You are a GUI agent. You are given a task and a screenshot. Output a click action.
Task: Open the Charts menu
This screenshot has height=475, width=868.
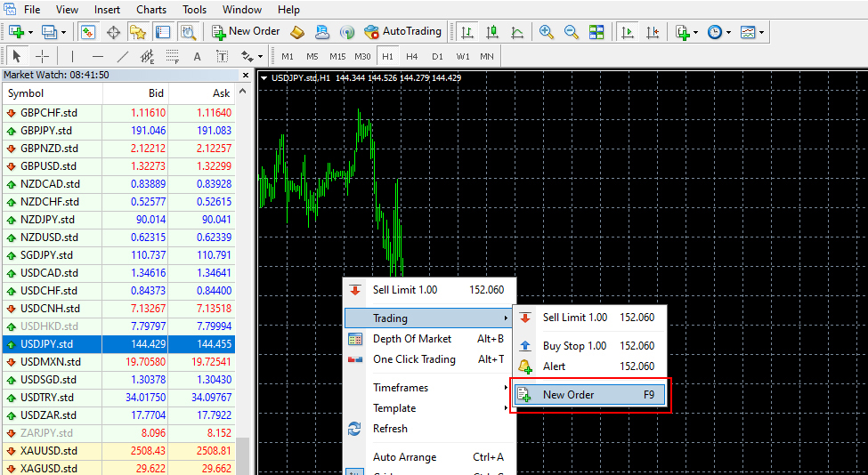pyautogui.click(x=151, y=10)
